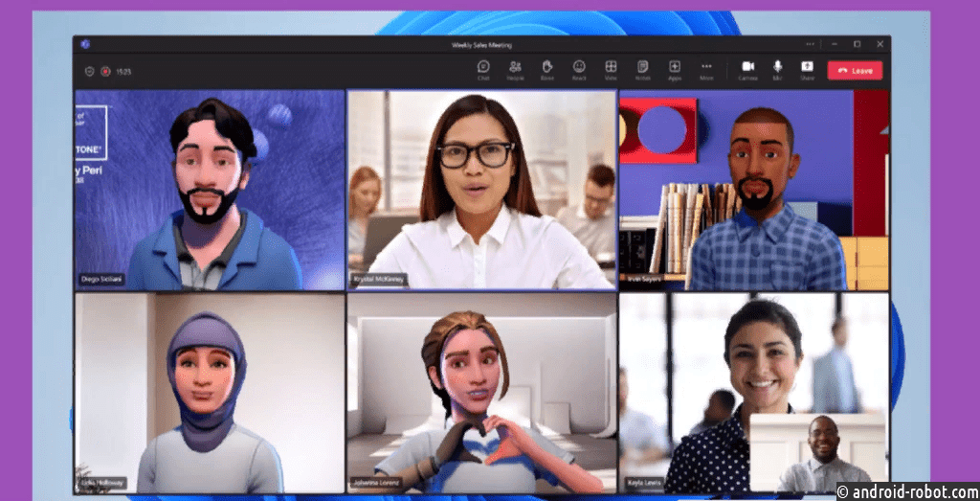Click the Weekly Sales Meeting title
The width and height of the screenshot is (980, 501).
(481, 45)
